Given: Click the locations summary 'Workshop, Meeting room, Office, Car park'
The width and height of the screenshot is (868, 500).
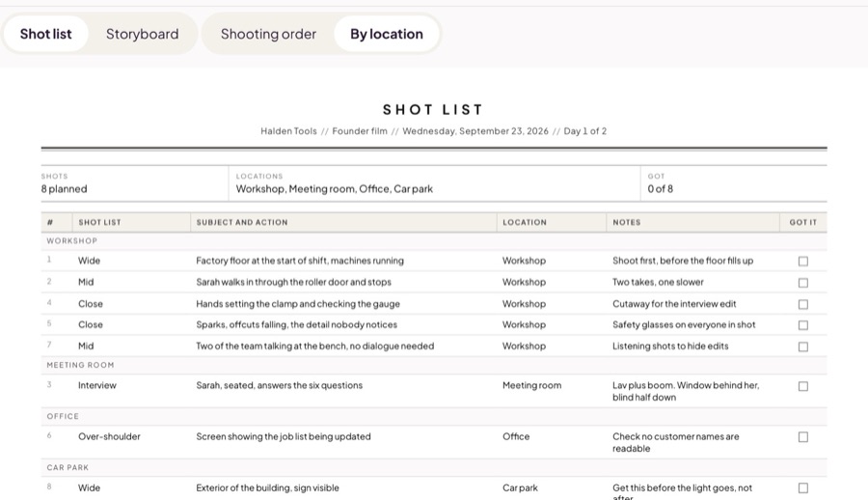Looking at the screenshot, I should [x=335, y=189].
